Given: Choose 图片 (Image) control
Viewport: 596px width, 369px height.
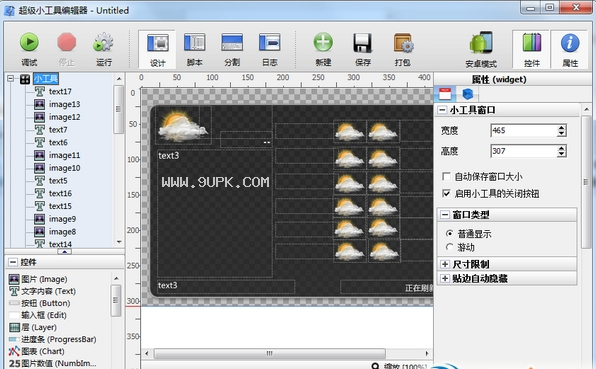Looking at the screenshot, I should (x=38, y=279).
